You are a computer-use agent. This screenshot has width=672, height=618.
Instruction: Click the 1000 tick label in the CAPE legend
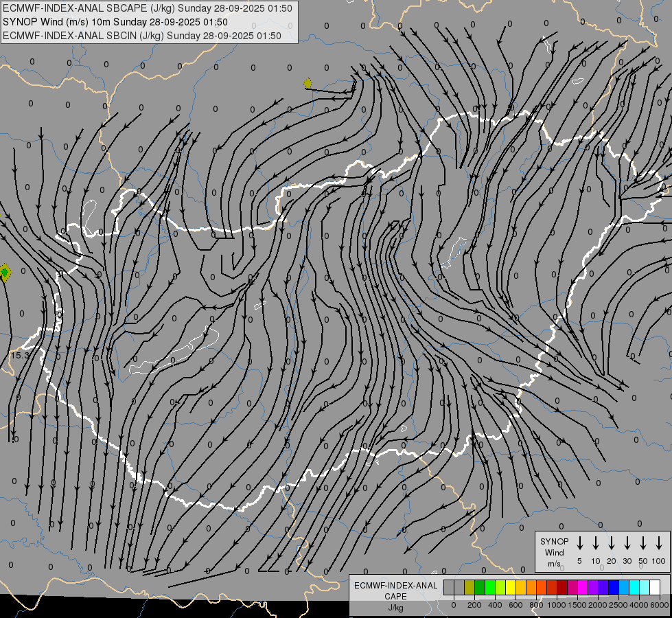pyautogui.click(x=556, y=605)
